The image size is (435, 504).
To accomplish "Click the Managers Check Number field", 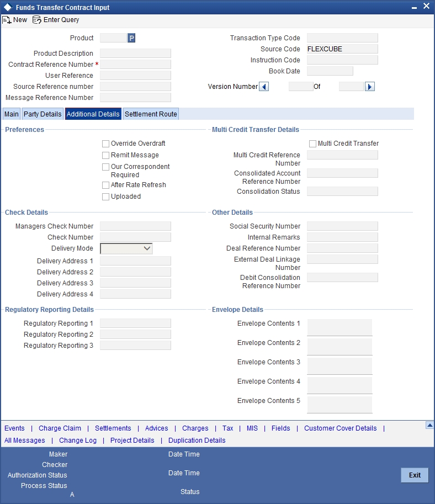I will (135, 226).
